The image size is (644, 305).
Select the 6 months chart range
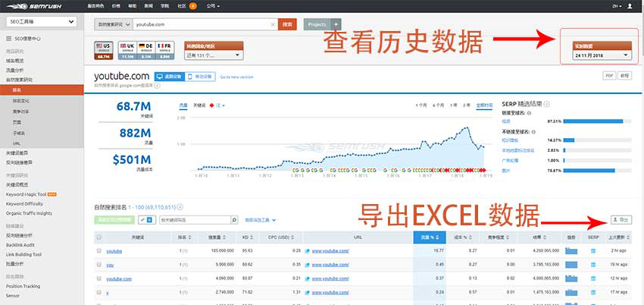click(x=438, y=105)
